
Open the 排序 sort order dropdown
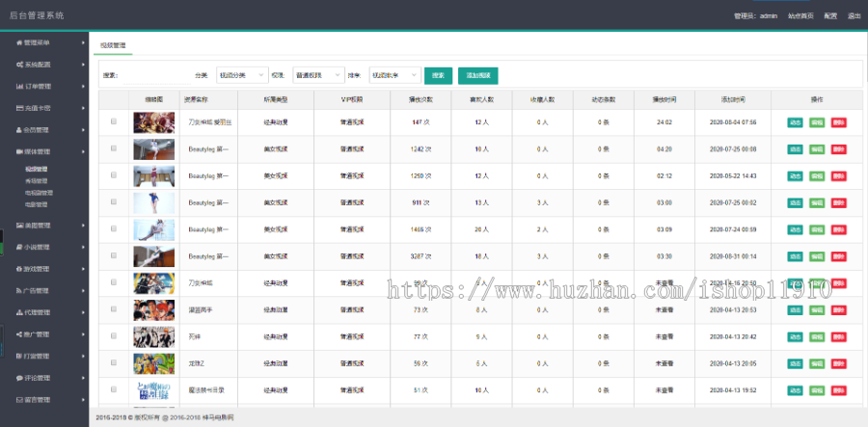click(x=395, y=75)
